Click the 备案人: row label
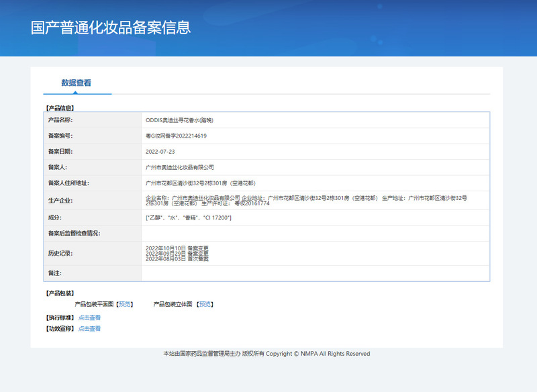Viewport: 537px width, 392px height. [58, 167]
